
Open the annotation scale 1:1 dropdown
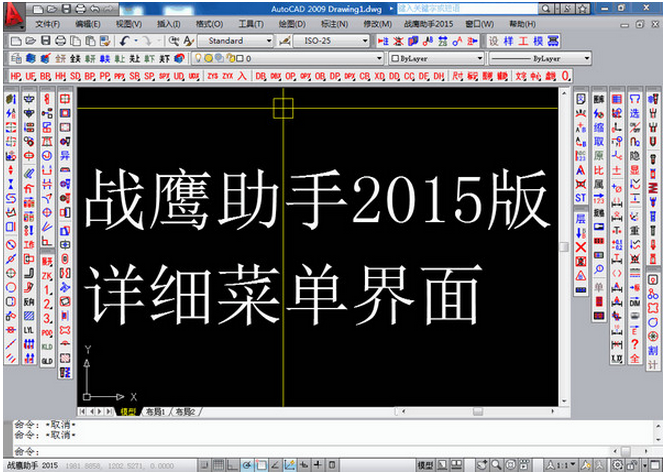pyautogui.click(x=562, y=465)
